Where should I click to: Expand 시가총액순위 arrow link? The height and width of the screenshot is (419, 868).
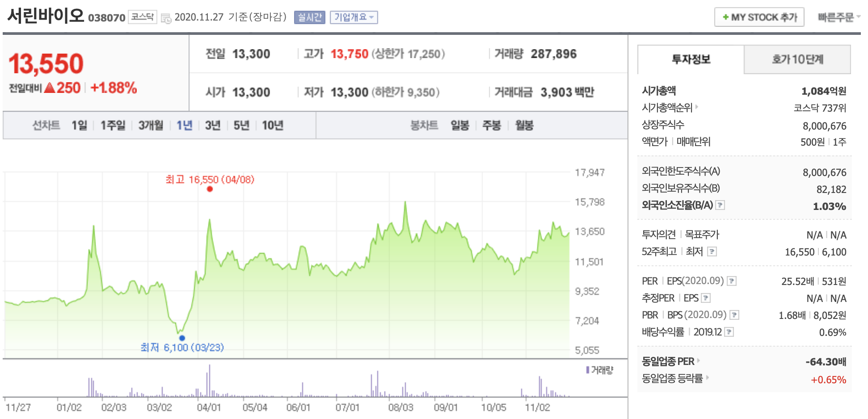coord(697,107)
